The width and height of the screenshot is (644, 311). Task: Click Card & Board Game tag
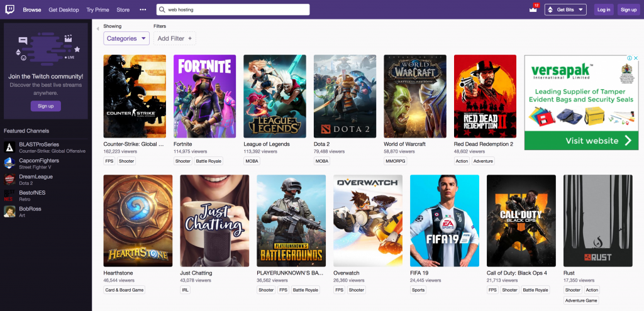(x=125, y=290)
